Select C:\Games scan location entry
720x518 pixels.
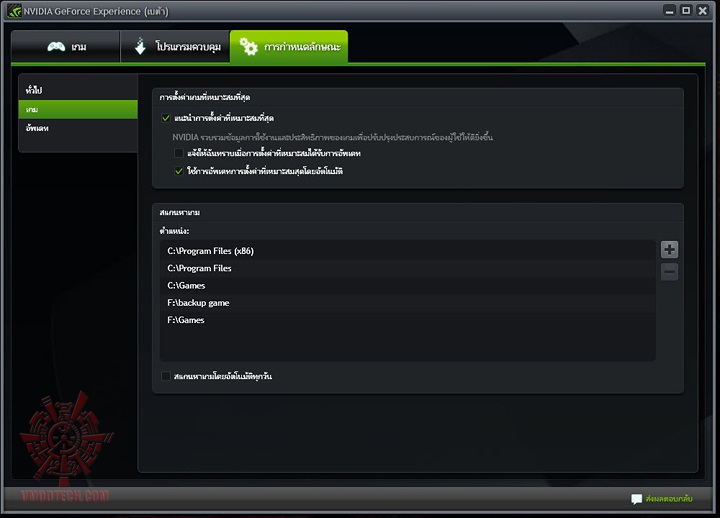tap(408, 285)
